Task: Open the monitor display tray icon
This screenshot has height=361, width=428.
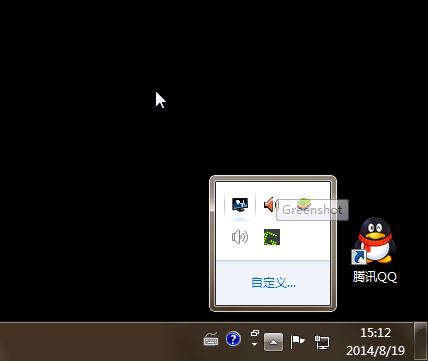Action: [240, 204]
